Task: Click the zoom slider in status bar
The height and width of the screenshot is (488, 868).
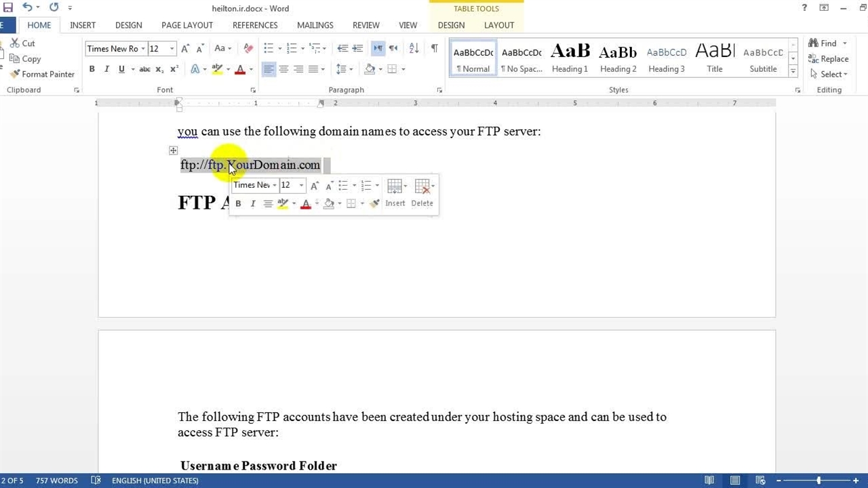Action: point(818,481)
